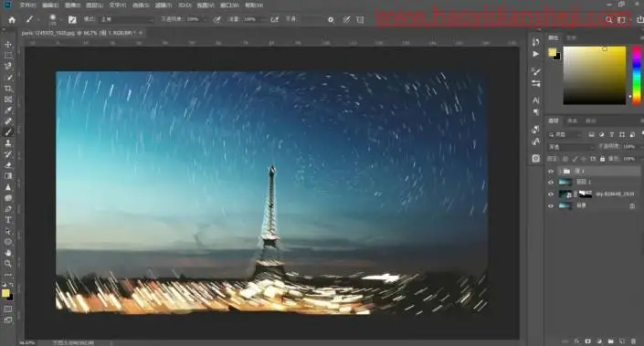Select the Brush tool in the left toolbar
The width and height of the screenshot is (644, 346).
point(8,132)
